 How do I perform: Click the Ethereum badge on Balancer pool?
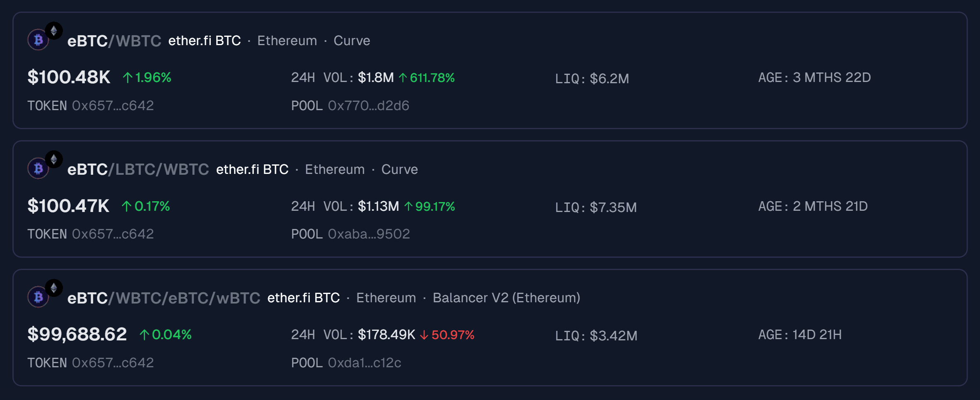pos(54,288)
